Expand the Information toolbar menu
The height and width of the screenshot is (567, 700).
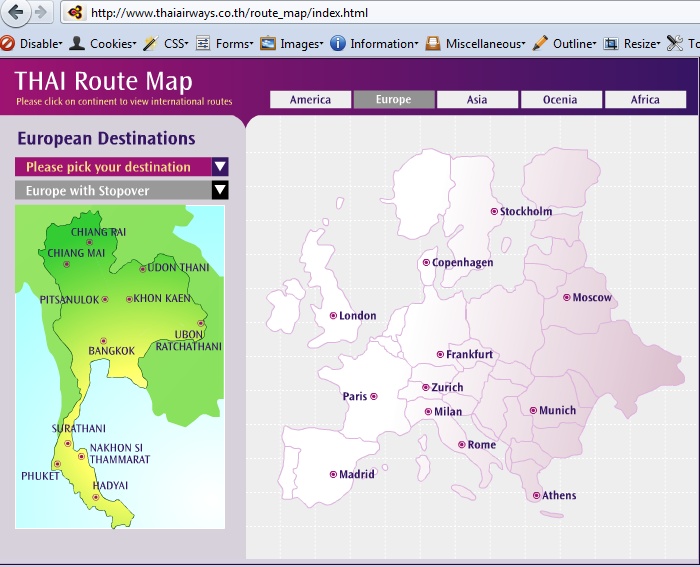[x=416, y=44]
